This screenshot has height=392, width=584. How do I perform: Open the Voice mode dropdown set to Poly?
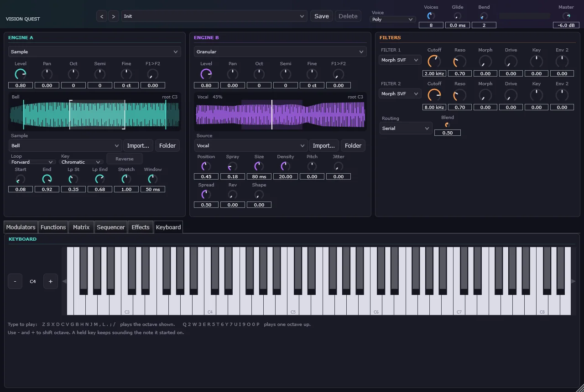(392, 20)
